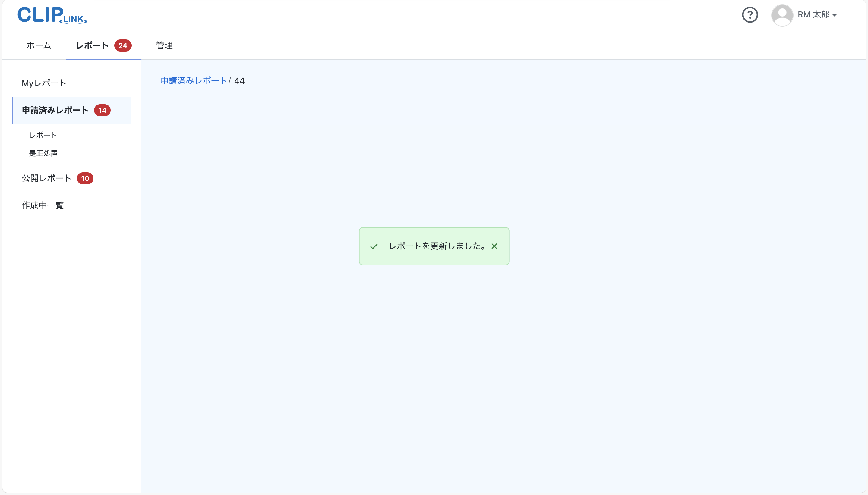Image resolution: width=868 pixels, height=495 pixels.
Task: Open the 申請済みレポート breadcrumb link
Action: (194, 80)
